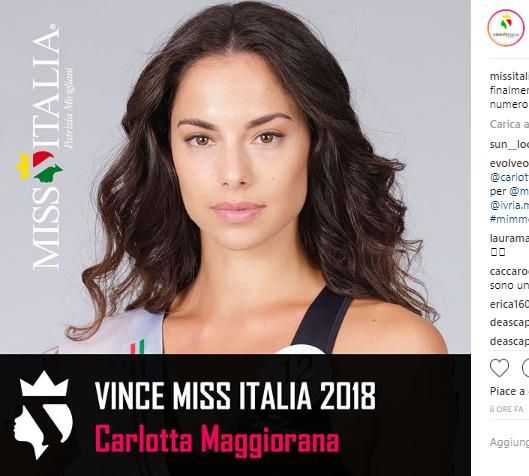Follow the @ivria.m mention link
This screenshot has height=476, width=529.
point(509,205)
